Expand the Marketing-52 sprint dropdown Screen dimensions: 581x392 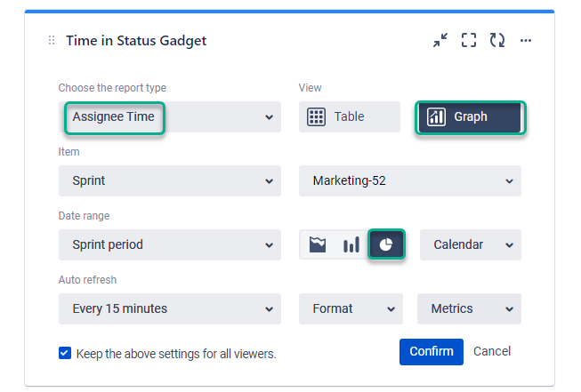pyautogui.click(x=410, y=181)
